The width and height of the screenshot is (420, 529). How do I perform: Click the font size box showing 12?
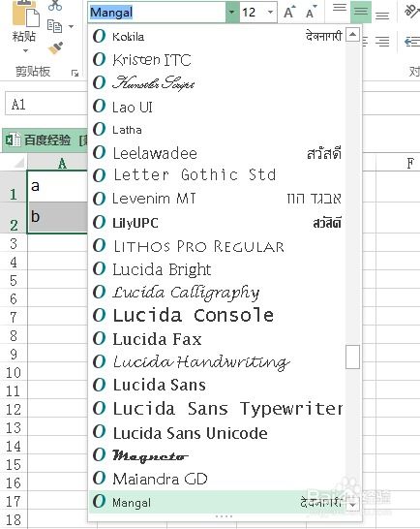tap(253, 13)
